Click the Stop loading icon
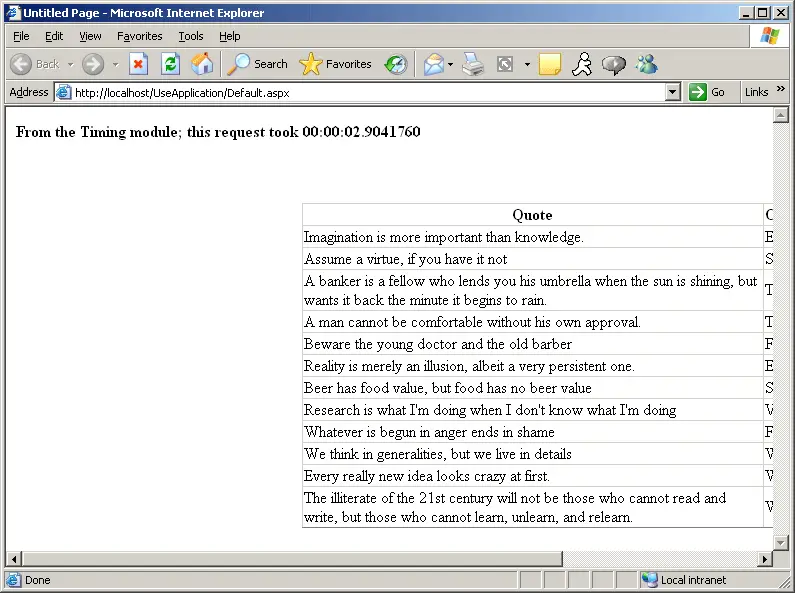Screen dimensions: 795x593 pyautogui.click(x=138, y=64)
